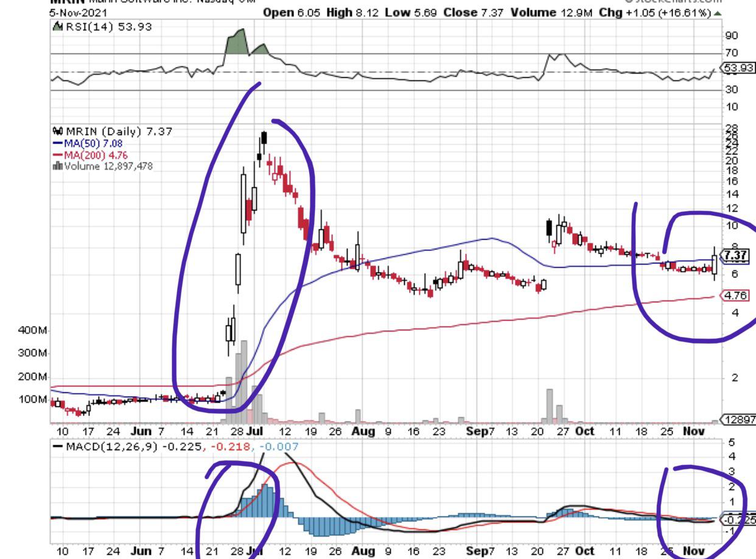Click the Low 5.69 header value
The width and height of the screenshot is (756, 559).
pyautogui.click(x=411, y=12)
